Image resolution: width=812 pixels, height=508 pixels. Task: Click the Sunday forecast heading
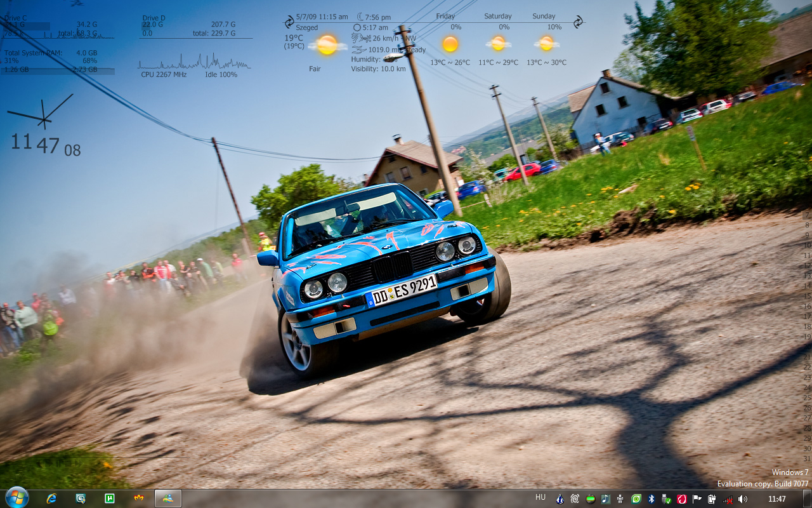[x=544, y=16]
